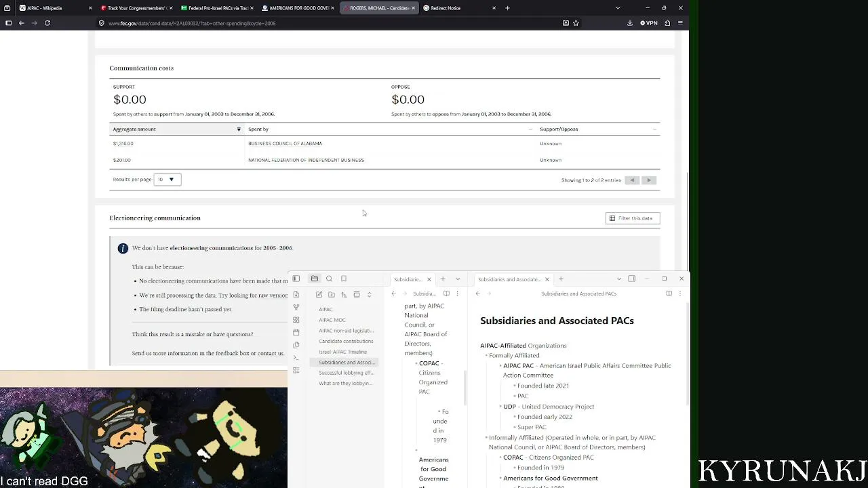Change sort order in Obsidian file list
868x488 pixels.
344,294
